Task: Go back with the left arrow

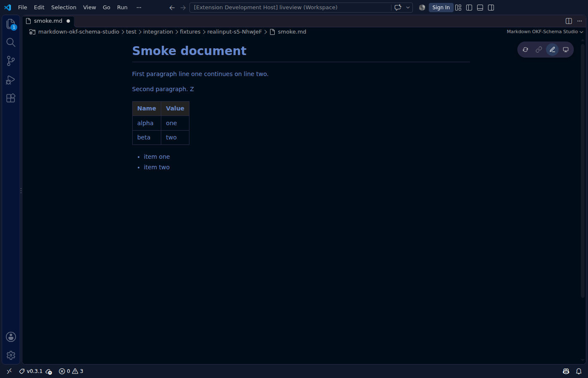Action: pyautogui.click(x=172, y=8)
